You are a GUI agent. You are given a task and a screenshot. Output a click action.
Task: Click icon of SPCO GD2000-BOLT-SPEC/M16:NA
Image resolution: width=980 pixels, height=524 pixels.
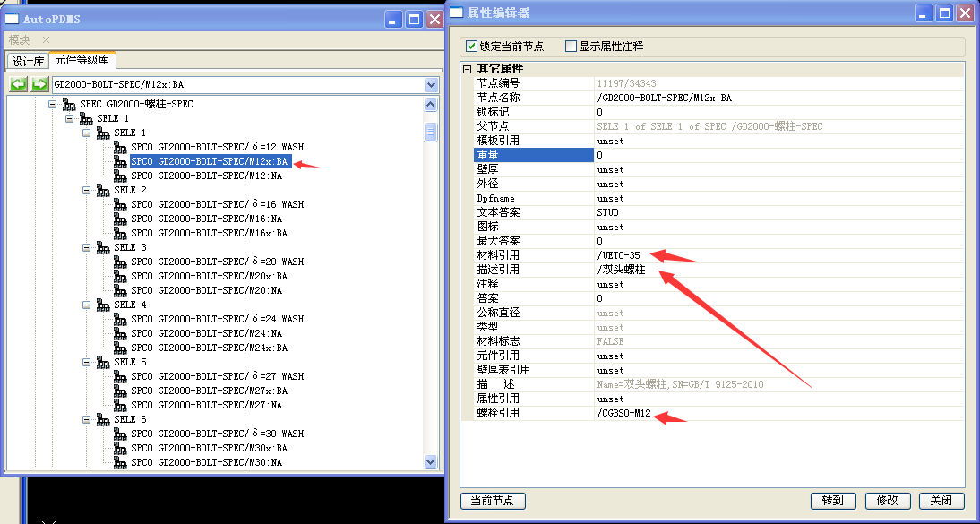point(120,219)
